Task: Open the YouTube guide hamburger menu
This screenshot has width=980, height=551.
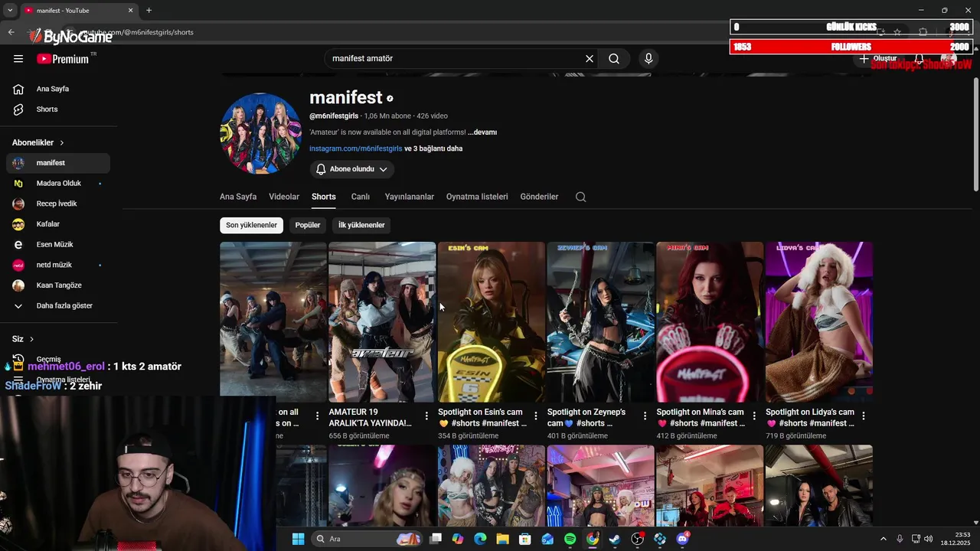Action: click(18, 59)
